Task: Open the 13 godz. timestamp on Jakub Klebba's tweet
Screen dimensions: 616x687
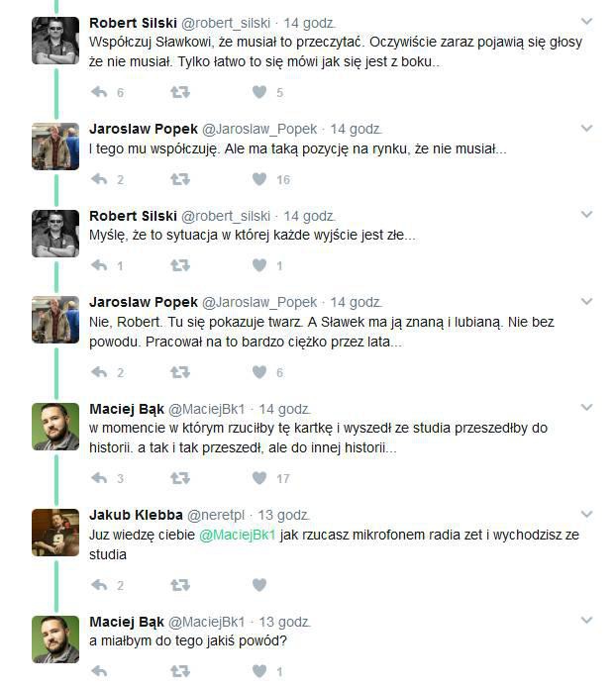Action: (284, 515)
